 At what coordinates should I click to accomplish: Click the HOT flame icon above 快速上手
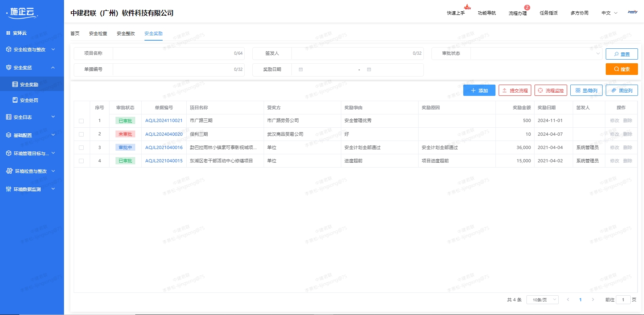pyautogui.click(x=467, y=7)
